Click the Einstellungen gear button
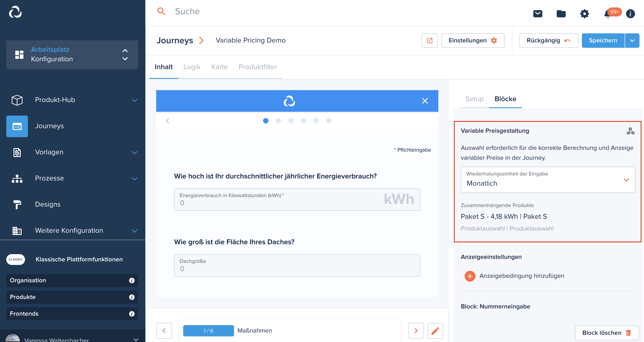The height and width of the screenshot is (342, 644). (x=472, y=41)
